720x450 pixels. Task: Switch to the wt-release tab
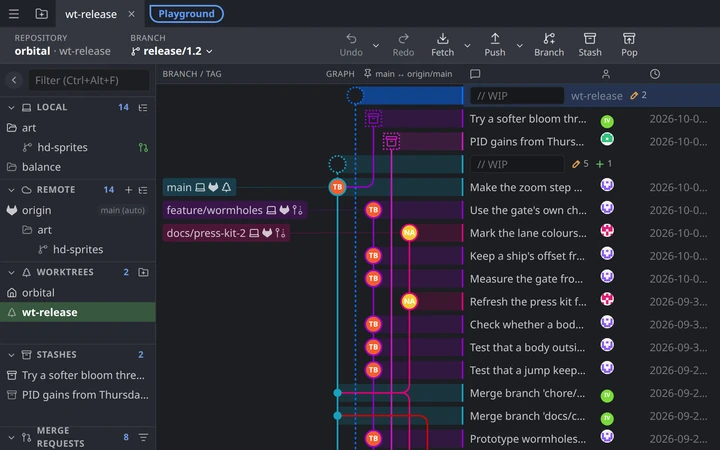pyautogui.click(x=91, y=14)
